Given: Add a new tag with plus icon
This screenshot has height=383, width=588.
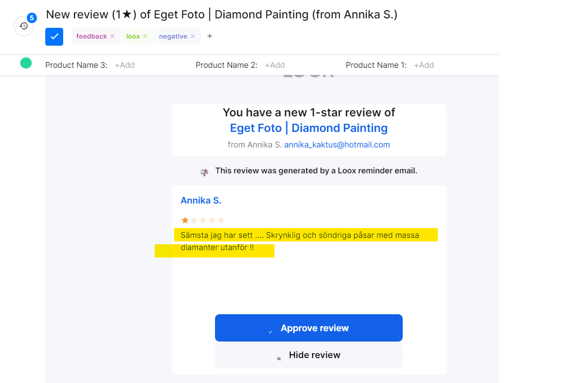Looking at the screenshot, I should (210, 36).
